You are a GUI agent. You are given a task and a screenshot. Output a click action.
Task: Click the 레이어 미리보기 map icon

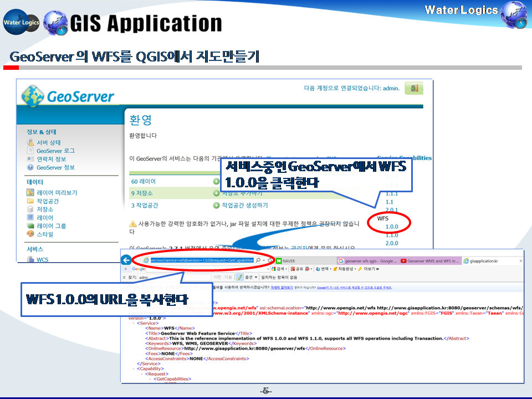point(30,192)
